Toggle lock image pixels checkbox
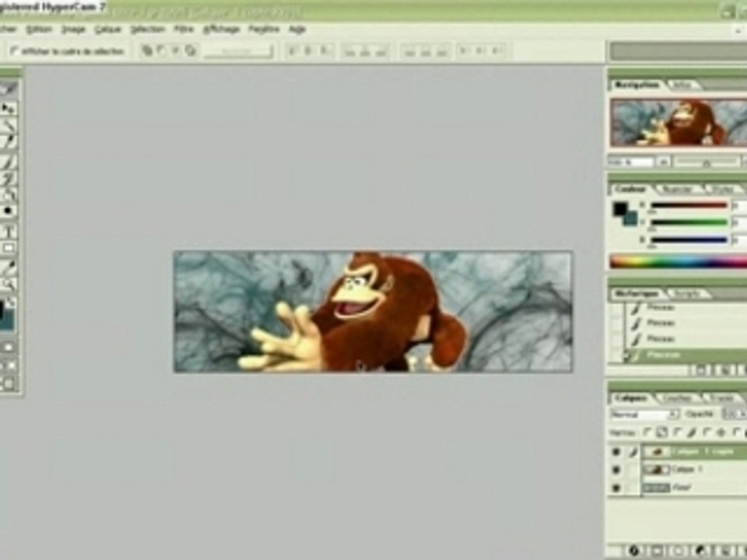 (x=677, y=432)
